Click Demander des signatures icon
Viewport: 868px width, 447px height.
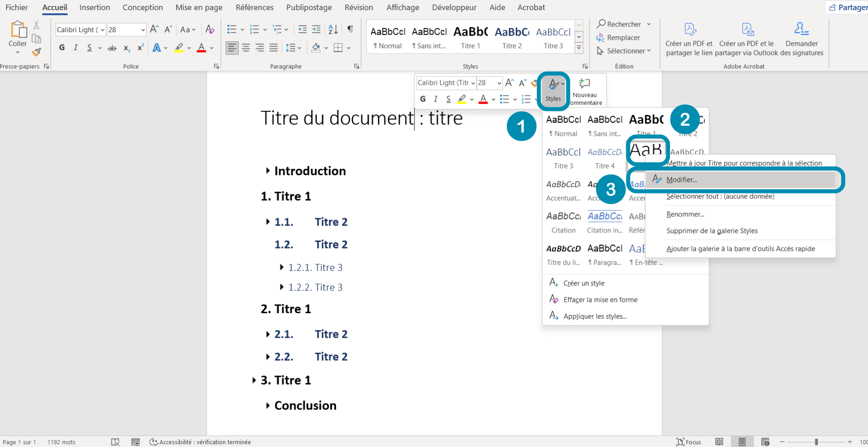pyautogui.click(x=802, y=39)
